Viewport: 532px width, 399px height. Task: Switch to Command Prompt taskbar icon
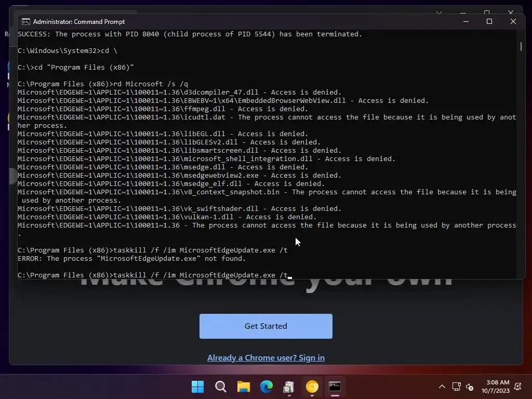(x=335, y=387)
